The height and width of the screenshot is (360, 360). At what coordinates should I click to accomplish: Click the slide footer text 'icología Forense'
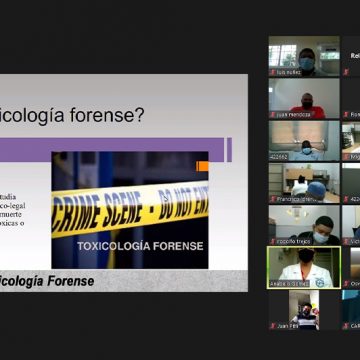point(47,281)
